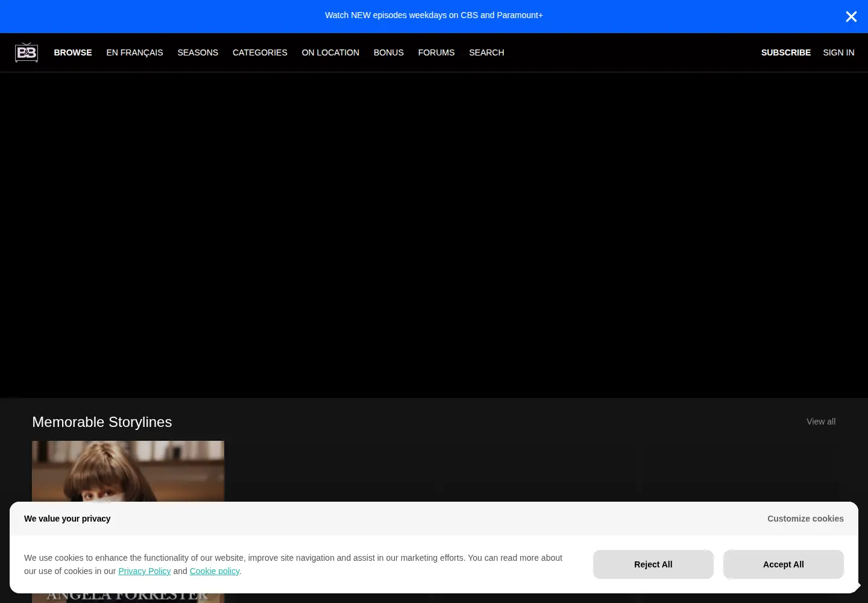868x603 pixels.
Task: Close the blue announcement banner
Action: click(x=851, y=16)
